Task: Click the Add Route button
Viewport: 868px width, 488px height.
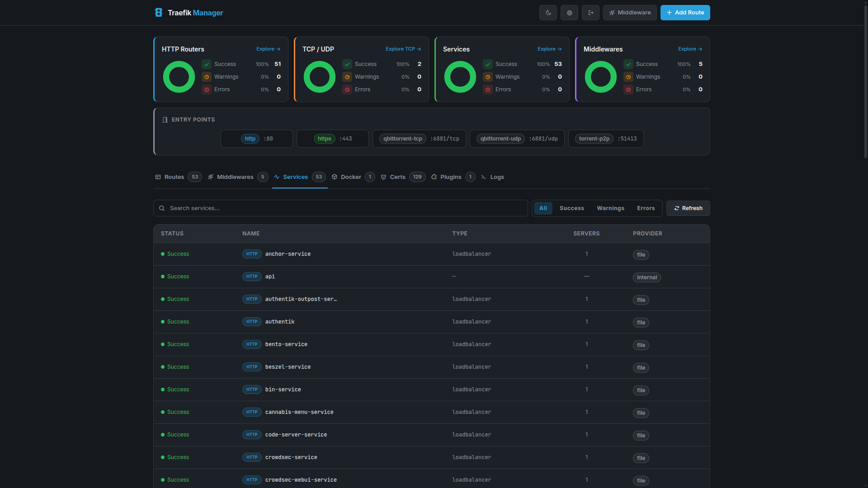Action: coord(685,13)
